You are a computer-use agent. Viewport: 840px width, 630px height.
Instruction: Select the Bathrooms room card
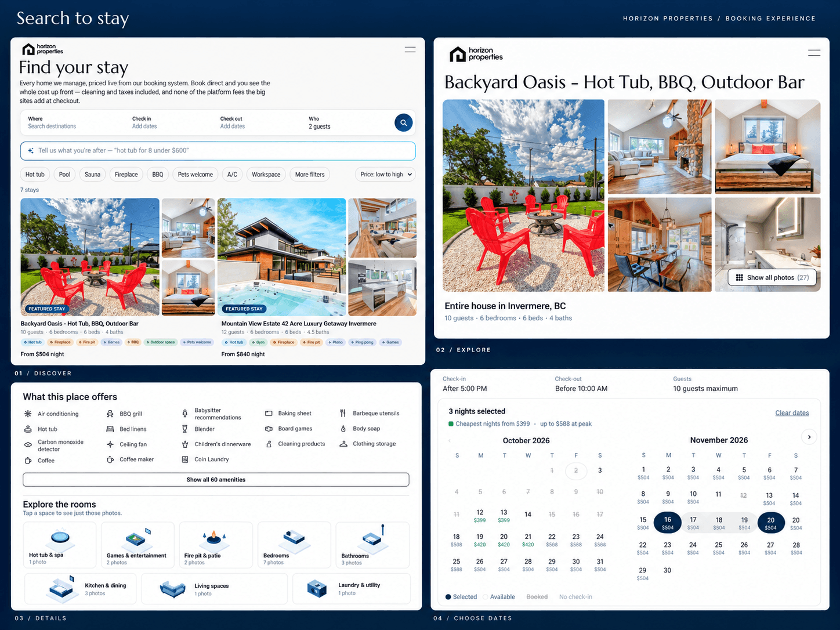[x=372, y=545]
